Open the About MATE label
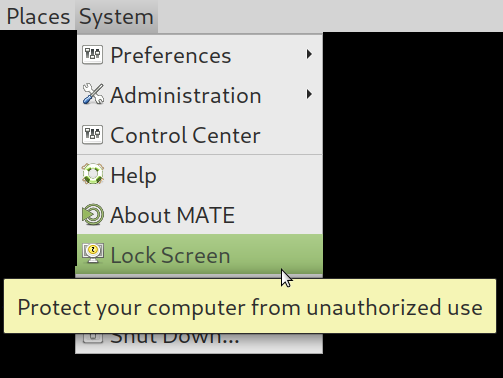This screenshot has height=378, width=503. pyautogui.click(x=172, y=215)
